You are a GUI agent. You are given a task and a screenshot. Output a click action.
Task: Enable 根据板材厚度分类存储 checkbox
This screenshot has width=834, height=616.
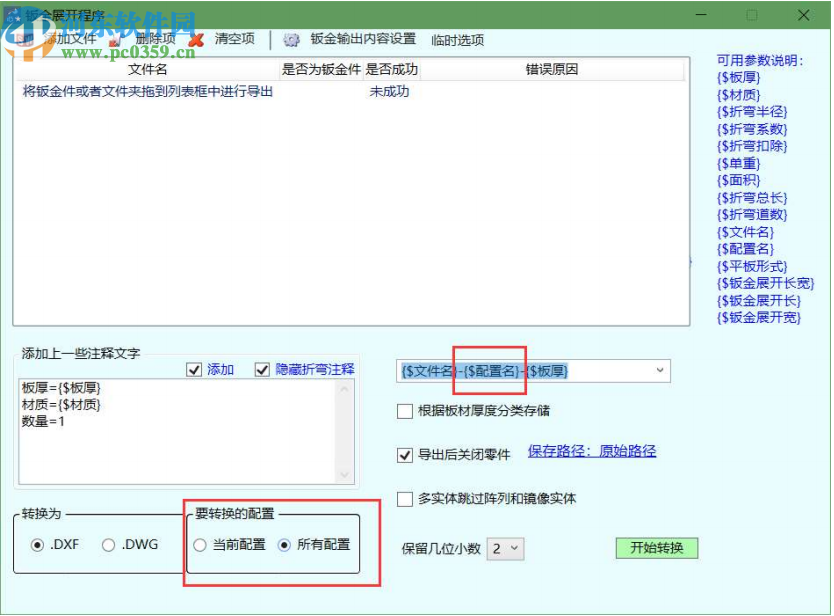(405, 411)
